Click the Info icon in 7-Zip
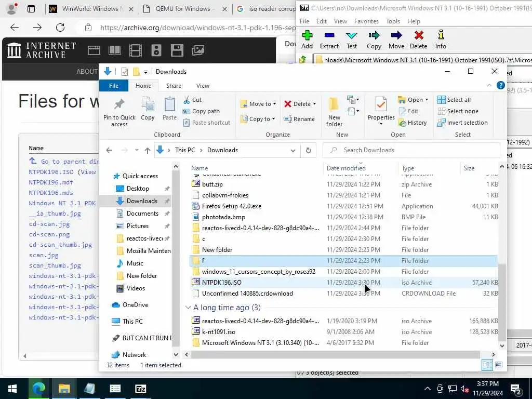 pyautogui.click(x=441, y=39)
